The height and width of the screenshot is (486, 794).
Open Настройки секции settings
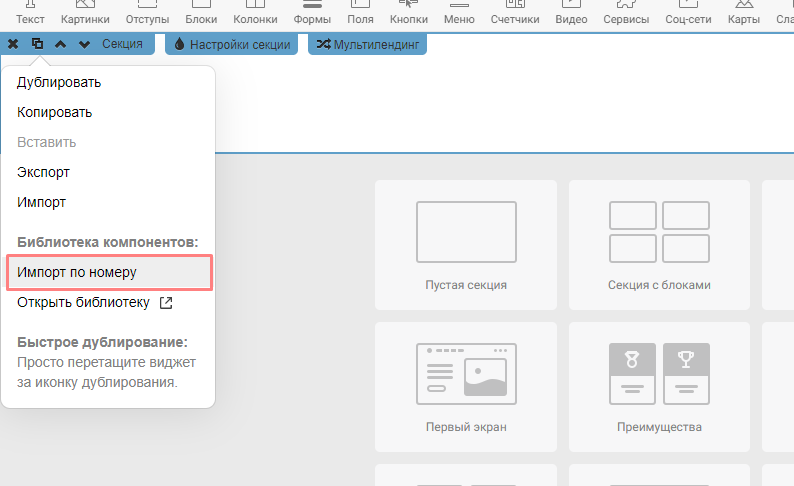(x=231, y=44)
